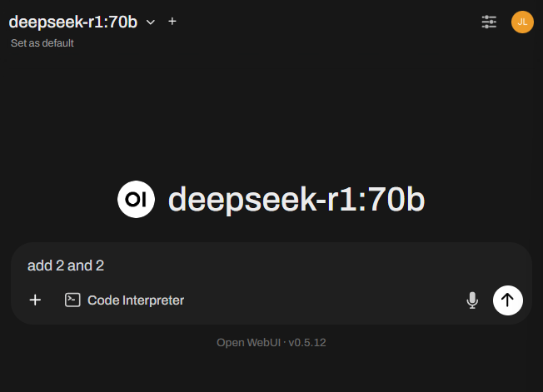Open the chat controls sliders icon
This screenshot has height=392, width=543.
pyautogui.click(x=489, y=22)
